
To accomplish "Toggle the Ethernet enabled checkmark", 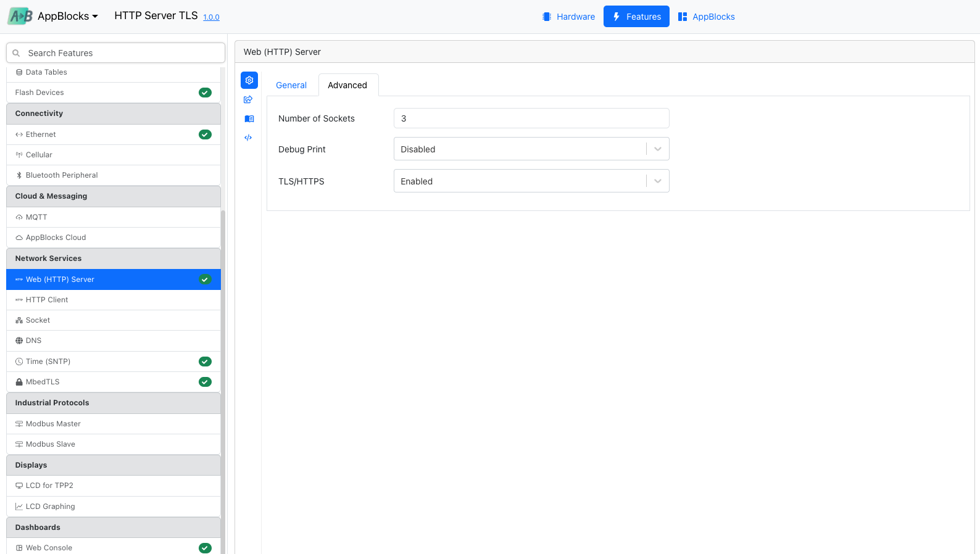I will 206,134.
